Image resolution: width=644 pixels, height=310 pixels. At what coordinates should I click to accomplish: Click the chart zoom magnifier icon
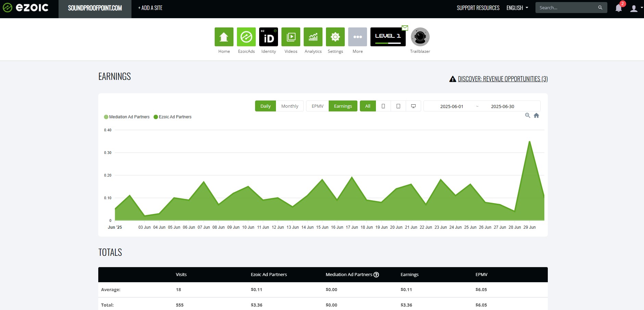tap(528, 116)
